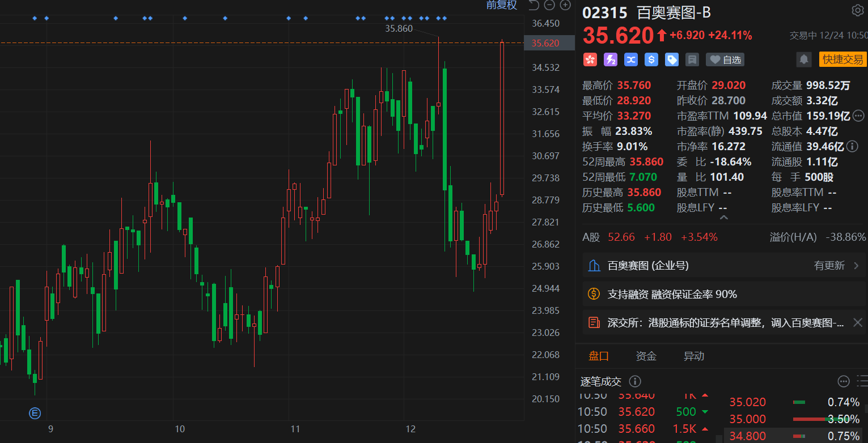Viewport: 868px width, 443px height.
Task: Open stock settings gear icon
Action: click(857, 10)
